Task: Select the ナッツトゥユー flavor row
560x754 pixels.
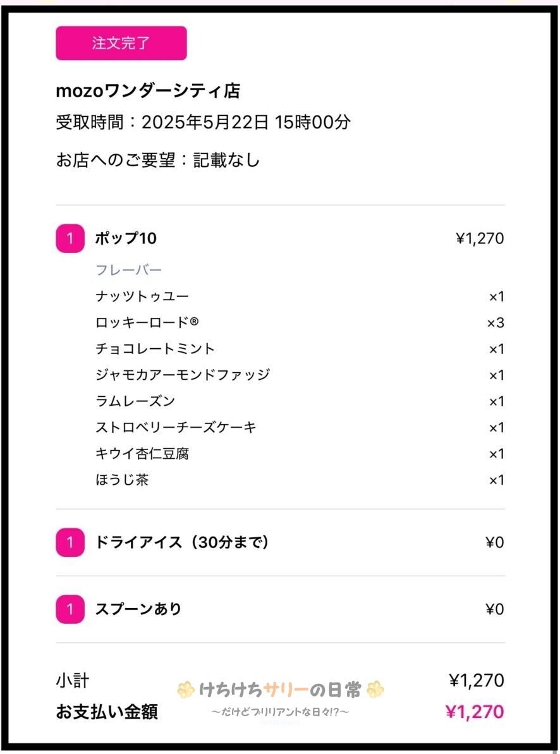Action: [x=142, y=296]
